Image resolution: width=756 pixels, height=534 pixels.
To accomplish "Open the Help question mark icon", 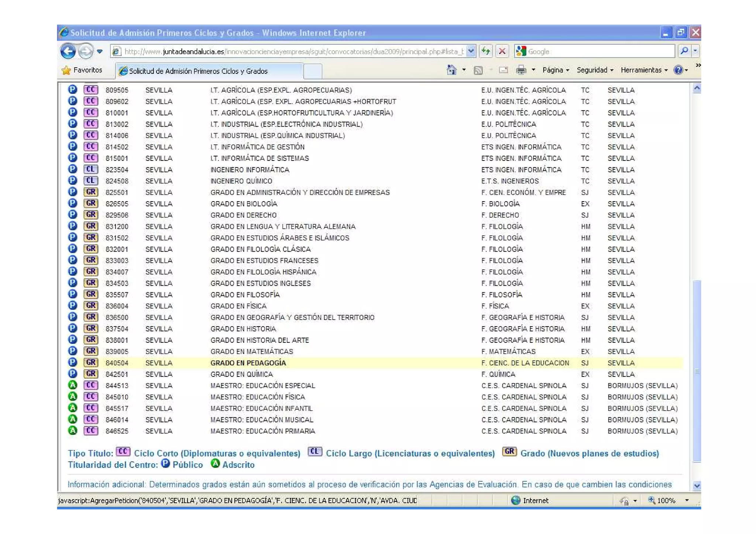I will pyautogui.click(x=678, y=70).
